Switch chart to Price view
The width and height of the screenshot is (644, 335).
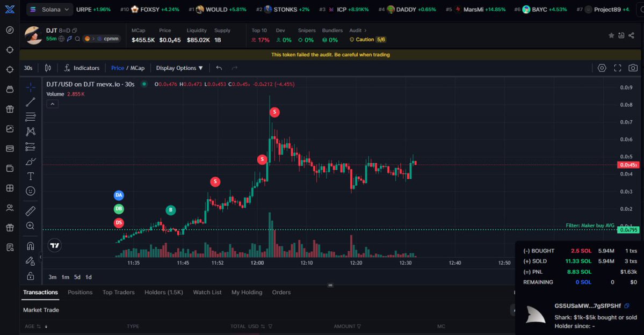tap(118, 68)
